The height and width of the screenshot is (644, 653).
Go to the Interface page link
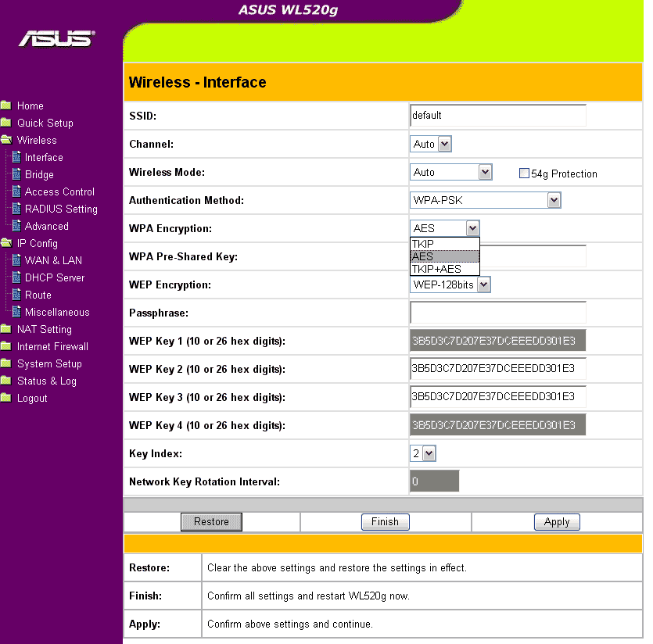tap(44, 157)
